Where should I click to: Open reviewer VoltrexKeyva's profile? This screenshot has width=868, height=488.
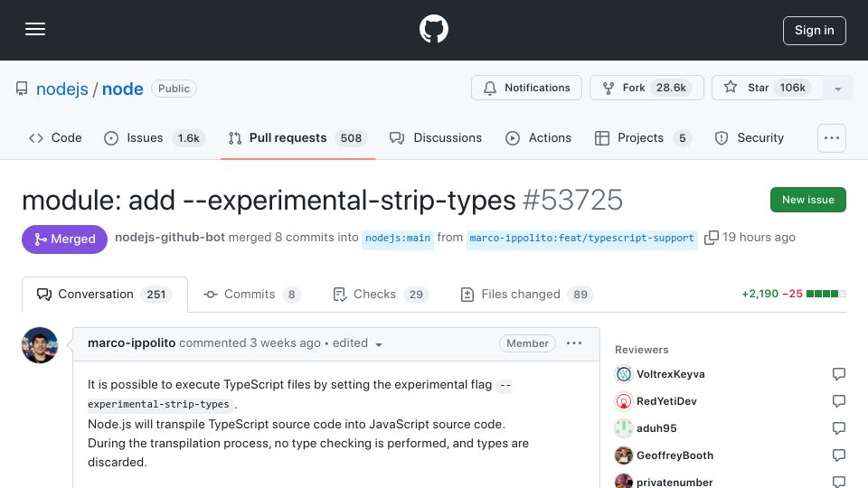[670, 374]
